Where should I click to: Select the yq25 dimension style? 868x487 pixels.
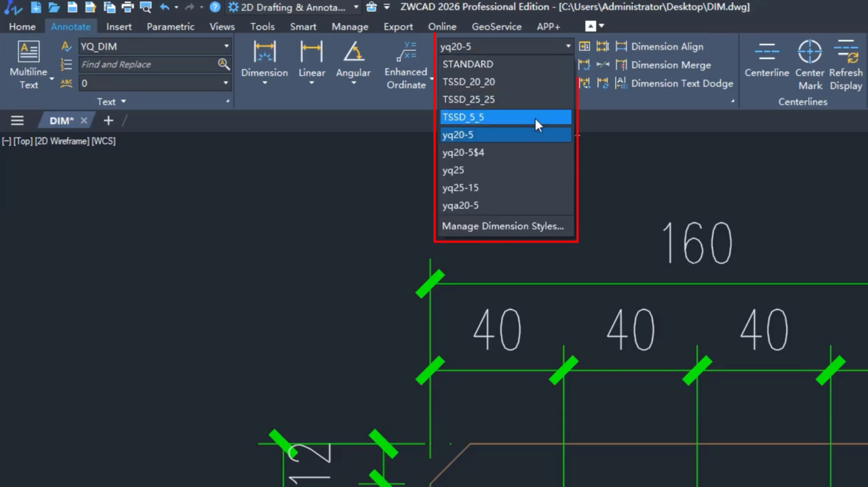pos(506,170)
